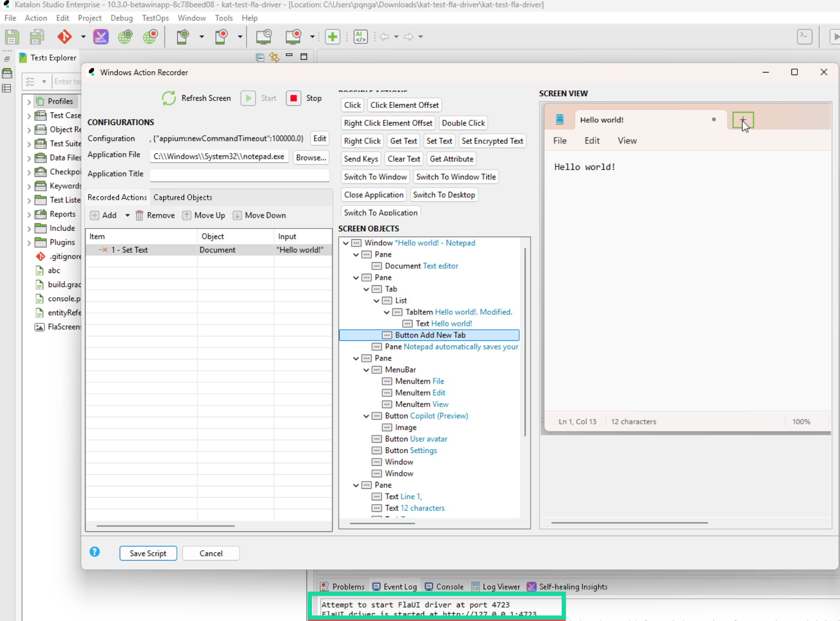Click the Switch To Window Title button

(456, 177)
